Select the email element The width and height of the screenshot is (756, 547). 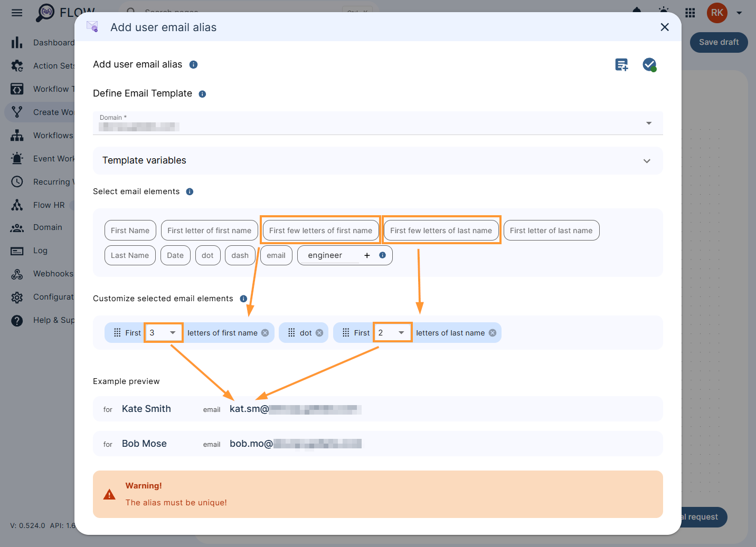[276, 255]
